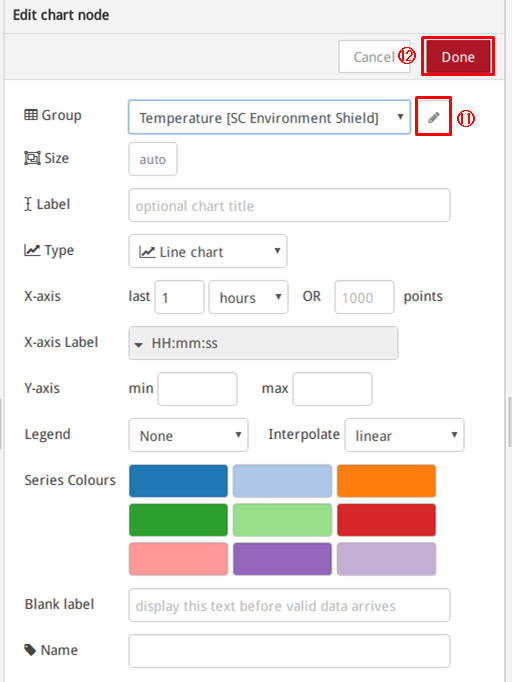
Task: Open the Legend None dropdown
Action: [x=188, y=435]
